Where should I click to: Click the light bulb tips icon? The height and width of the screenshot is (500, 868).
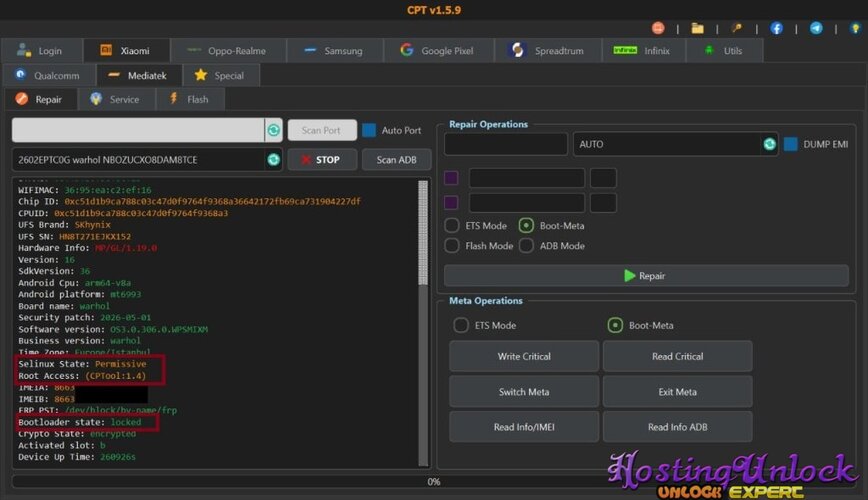pyautogui.click(x=855, y=28)
